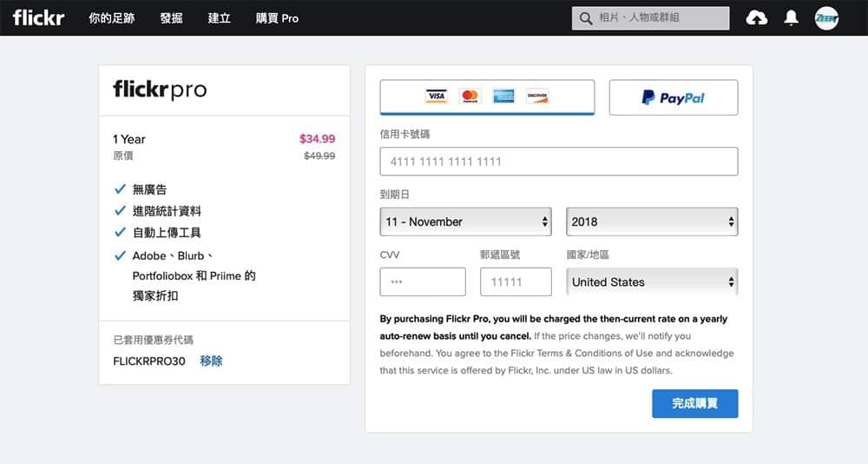The height and width of the screenshot is (464, 868).
Task: Focus the CVV input field
Action: pos(423,282)
